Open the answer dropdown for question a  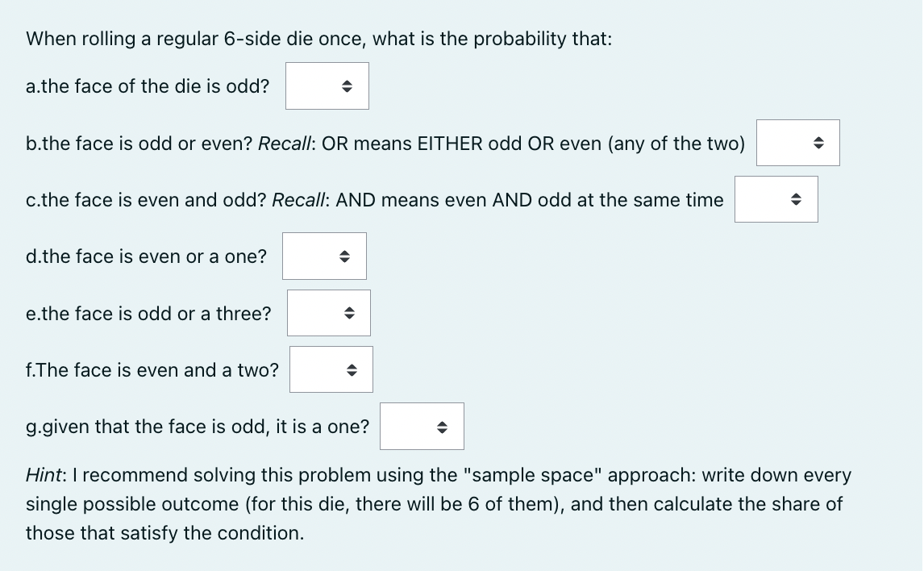pyautogui.click(x=327, y=85)
